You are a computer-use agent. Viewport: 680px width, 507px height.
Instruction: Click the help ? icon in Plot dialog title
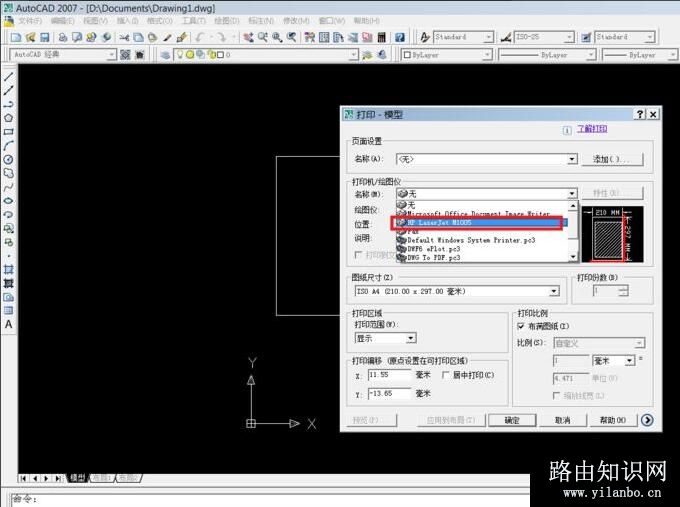coord(640,114)
